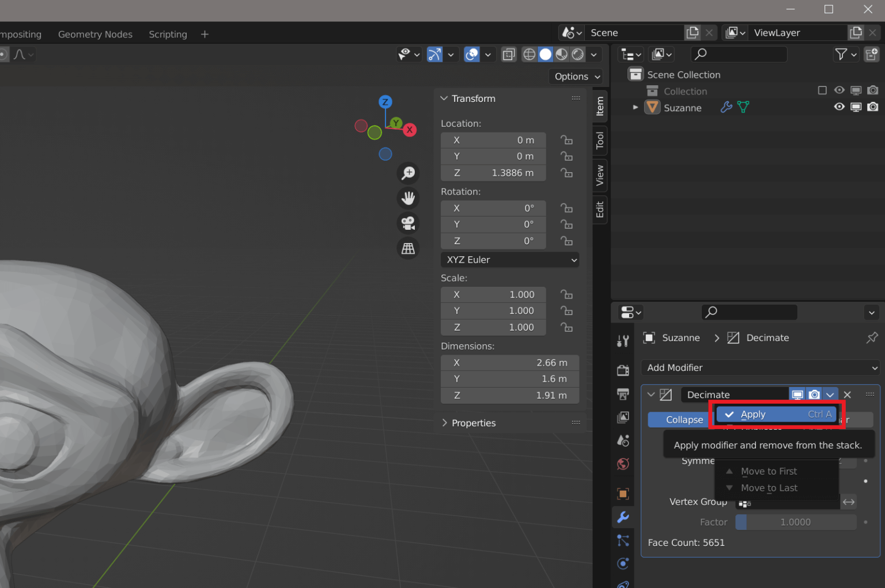Toggle X-ray display in viewport header
885x588 pixels.
[509, 54]
